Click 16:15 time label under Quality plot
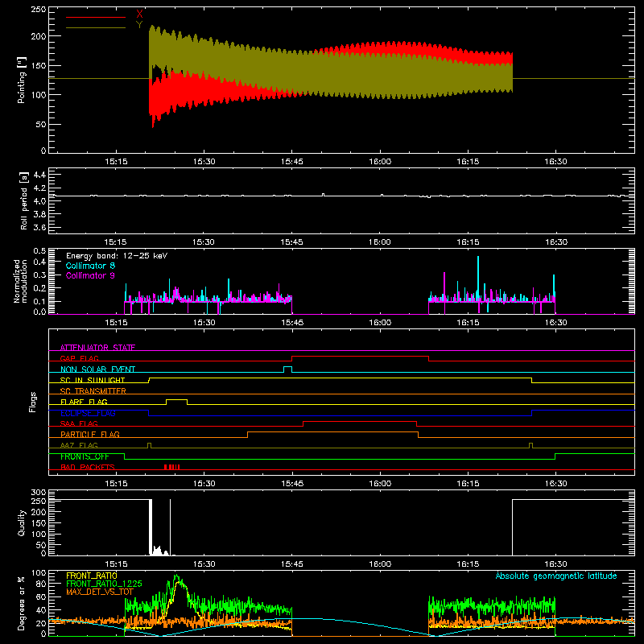The image size is (644, 644). coord(468,564)
